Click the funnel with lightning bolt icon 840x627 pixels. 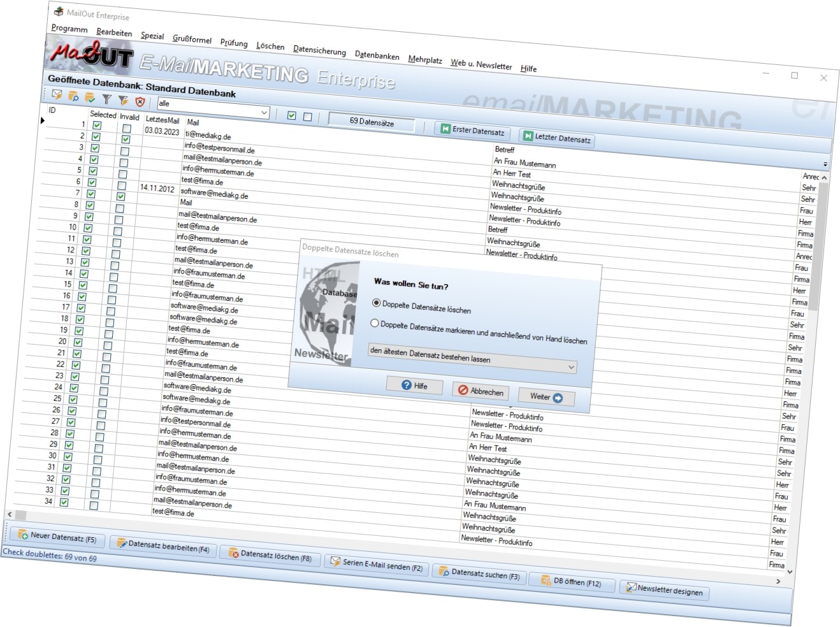click(123, 100)
